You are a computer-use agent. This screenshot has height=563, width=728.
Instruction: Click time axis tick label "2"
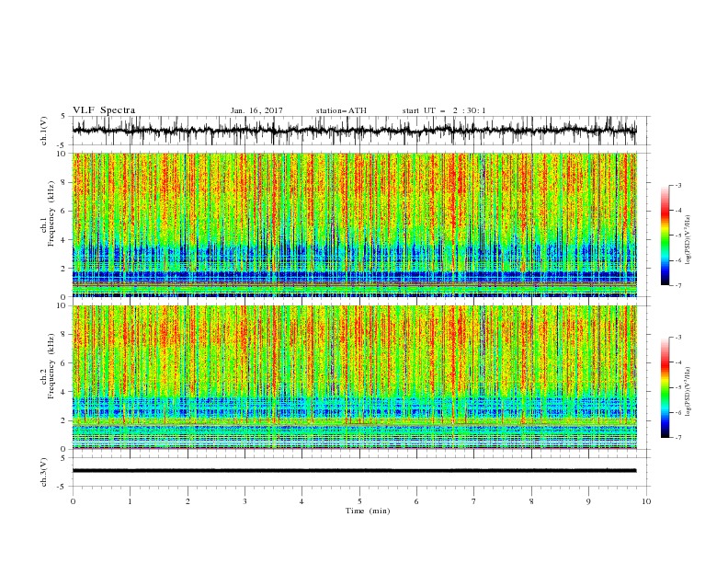pos(188,501)
